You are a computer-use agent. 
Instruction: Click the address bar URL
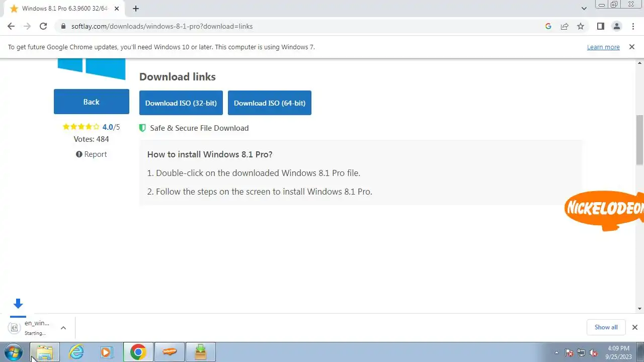(x=162, y=26)
